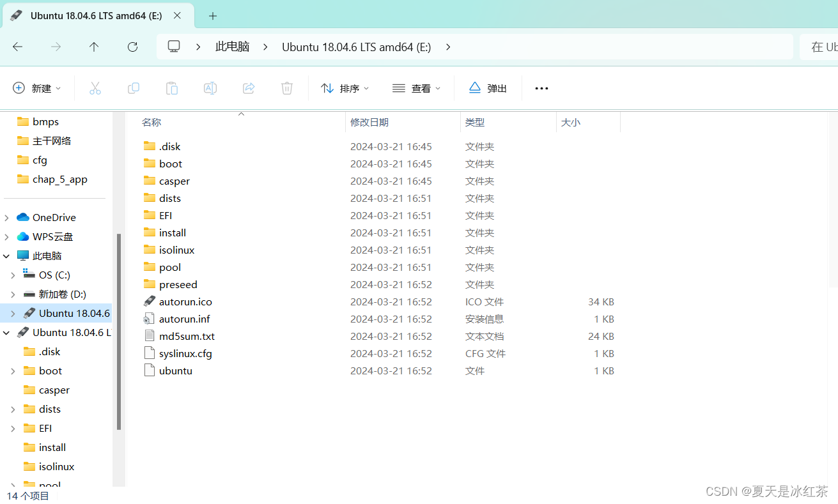The width and height of the screenshot is (838, 504).
Task: Select the autorun.inf file icon
Action: pyautogui.click(x=150, y=319)
